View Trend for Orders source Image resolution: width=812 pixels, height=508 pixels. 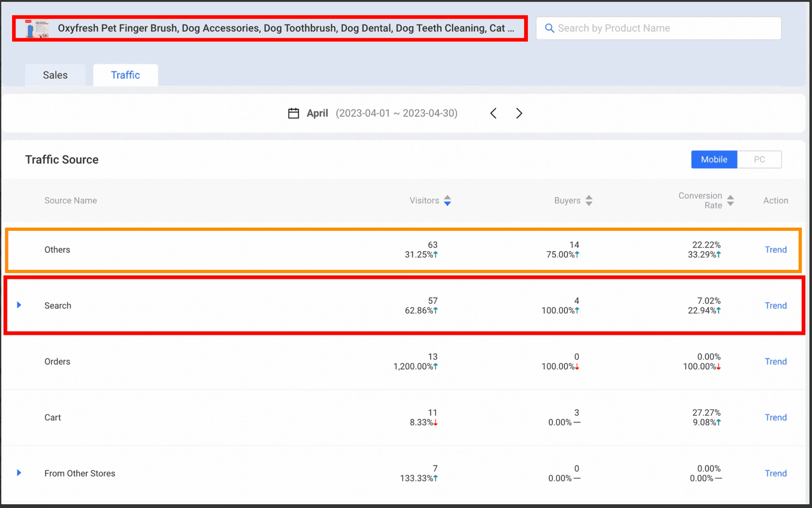[775, 362]
